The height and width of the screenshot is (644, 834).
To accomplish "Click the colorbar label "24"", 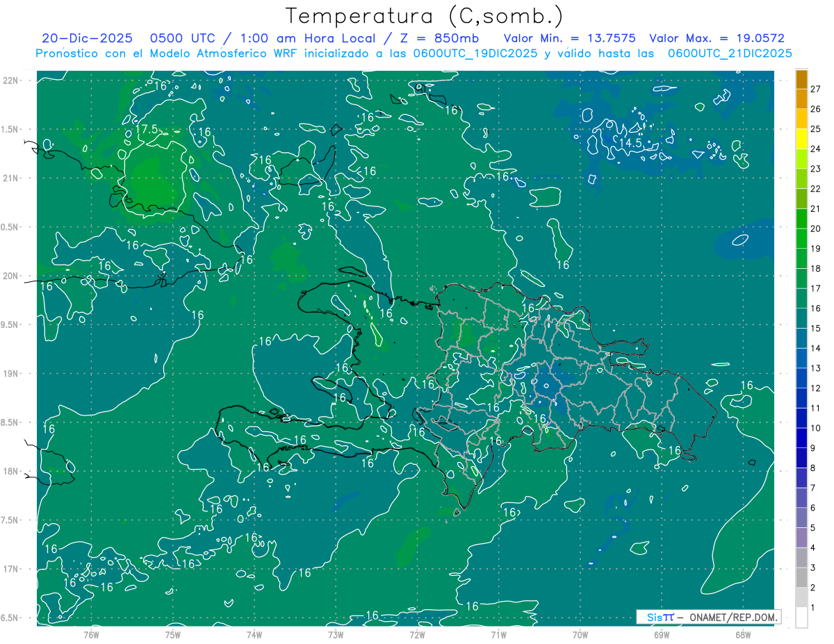I will click(x=816, y=149).
